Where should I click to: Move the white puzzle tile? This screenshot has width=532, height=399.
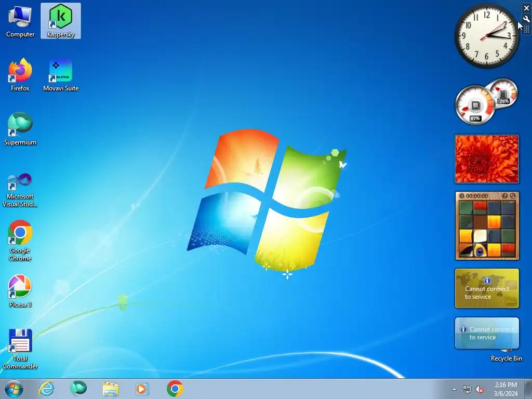pyautogui.click(x=480, y=236)
